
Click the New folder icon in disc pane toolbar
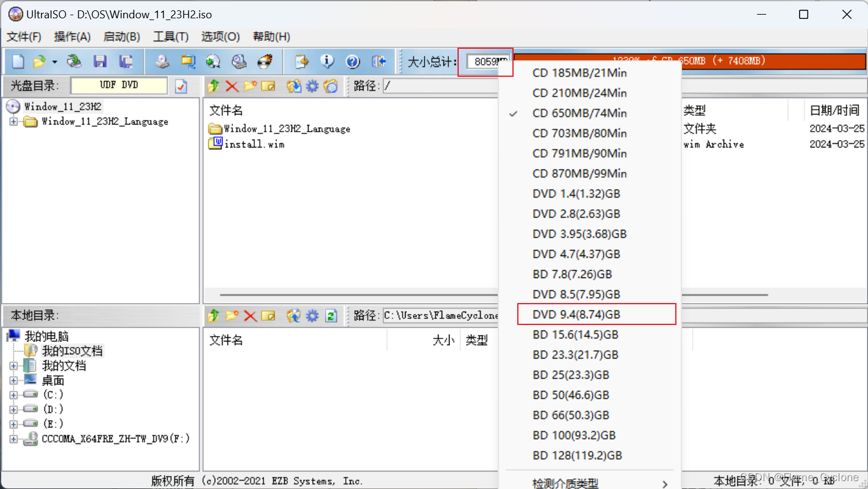pyautogui.click(x=250, y=87)
